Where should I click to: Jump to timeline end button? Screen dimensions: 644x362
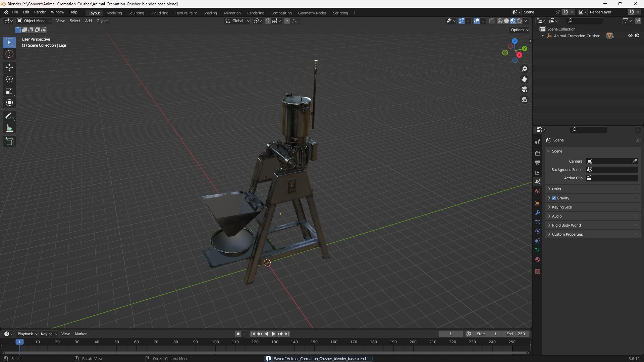tap(287, 334)
